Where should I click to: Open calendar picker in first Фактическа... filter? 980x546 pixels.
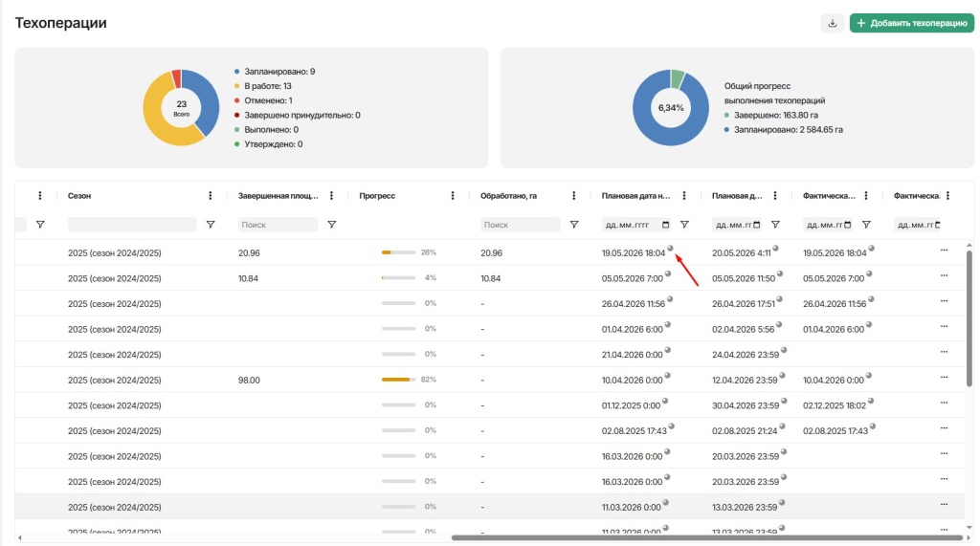(x=848, y=225)
